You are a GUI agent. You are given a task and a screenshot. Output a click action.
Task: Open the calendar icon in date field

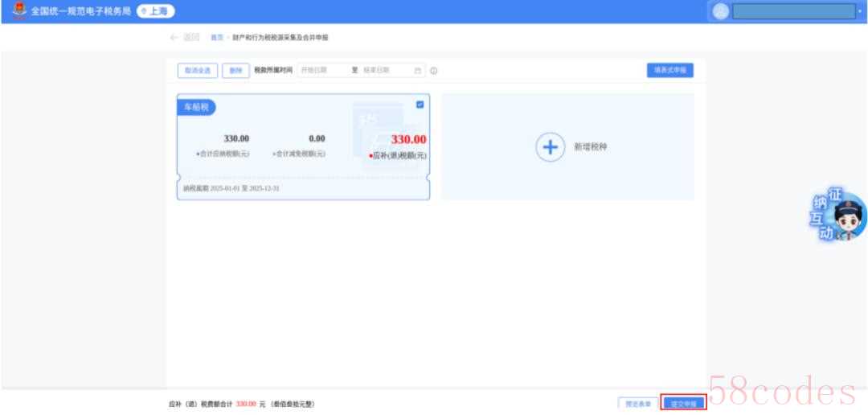(x=418, y=71)
